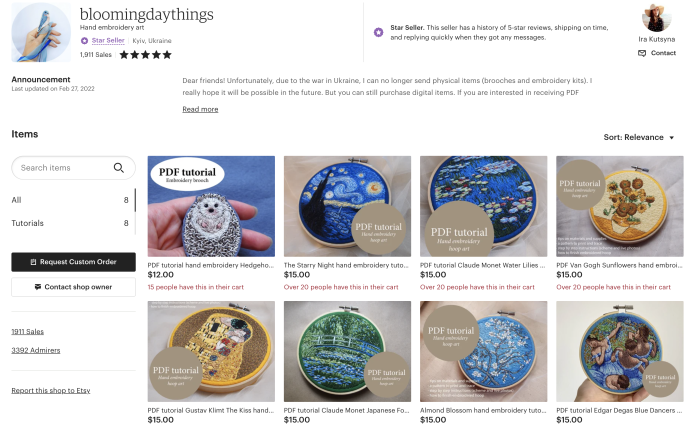Image resolution: width=700 pixels, height=429 pixels.
Task: Open the Starry Night embroidery thumbnail
Action: (347, 206)
